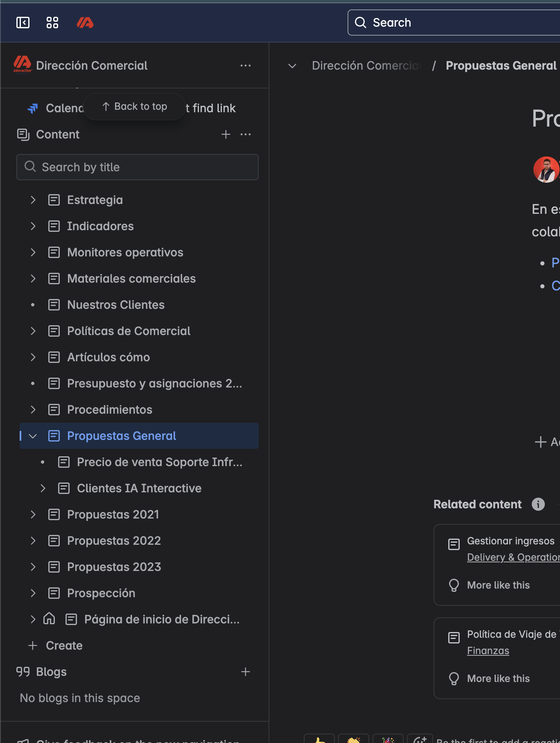Open the Content section more actions menu

click(x=246, y=134)
